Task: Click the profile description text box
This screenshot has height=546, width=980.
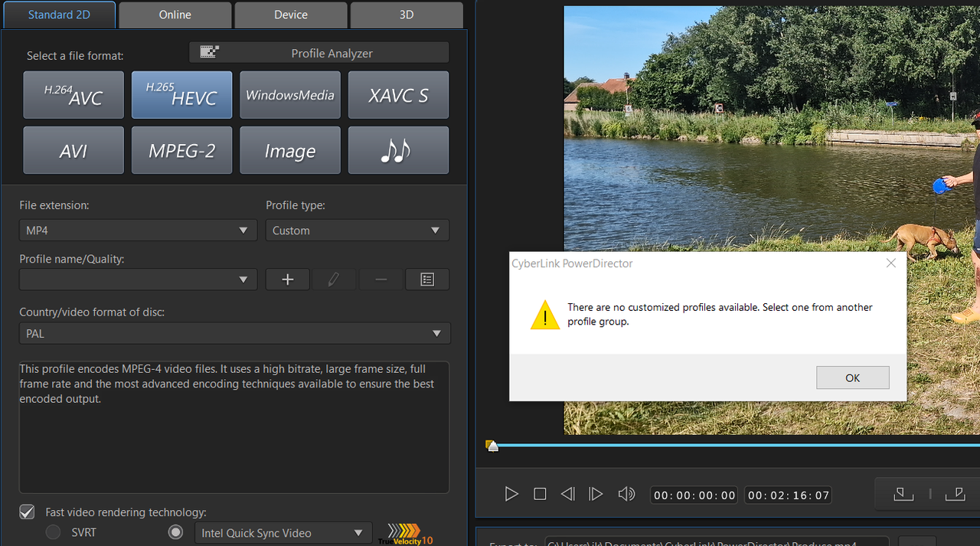Action: (x=234, y=427)
